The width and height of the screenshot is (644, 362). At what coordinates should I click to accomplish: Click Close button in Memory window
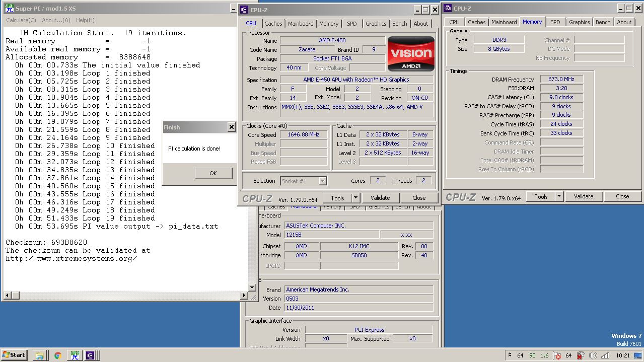(622, 196)
